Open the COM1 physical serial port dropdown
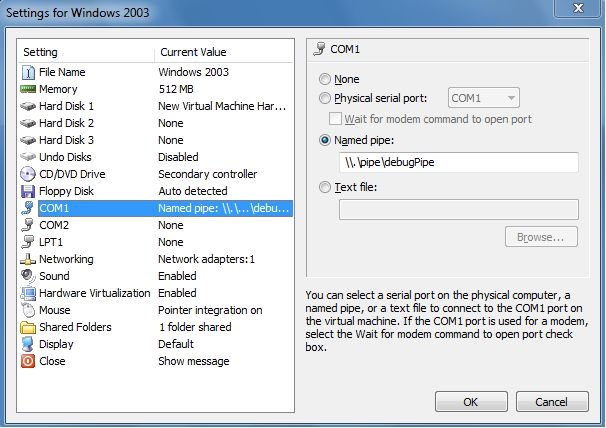 [483, 98]
